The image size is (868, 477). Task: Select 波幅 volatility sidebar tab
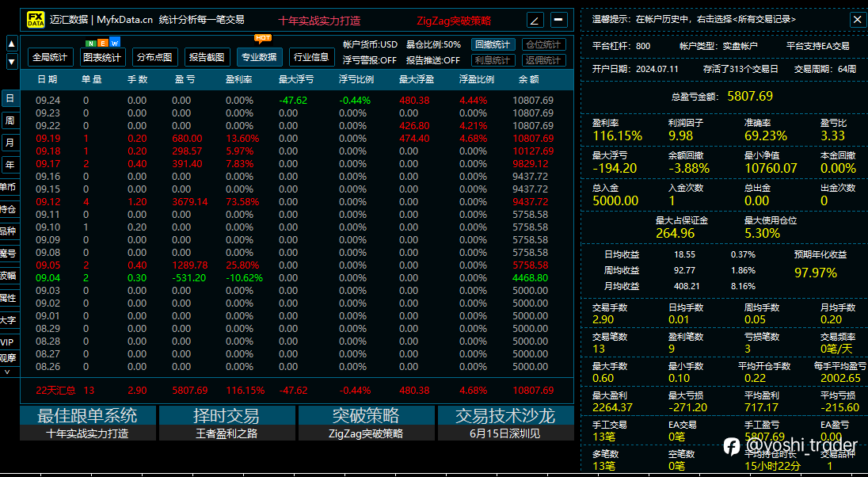pos(8,276)
